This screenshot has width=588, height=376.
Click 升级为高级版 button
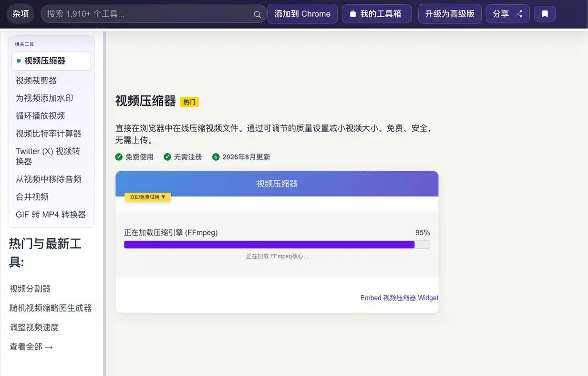[x=450, y=14]
